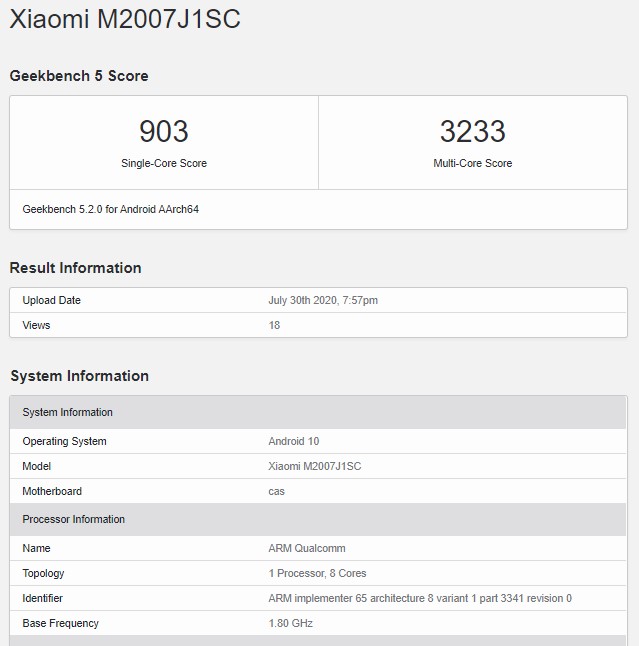Click the Upload Date row label
Image resolution: width=639 pixels, height=646 pixels.
tap(51, 300)
